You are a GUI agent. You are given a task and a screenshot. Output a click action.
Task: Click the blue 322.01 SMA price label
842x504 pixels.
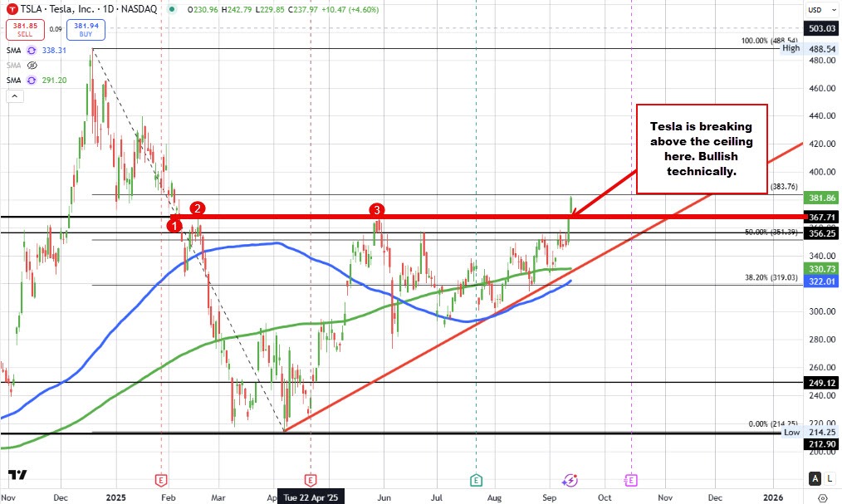click(x=821, y=281)
